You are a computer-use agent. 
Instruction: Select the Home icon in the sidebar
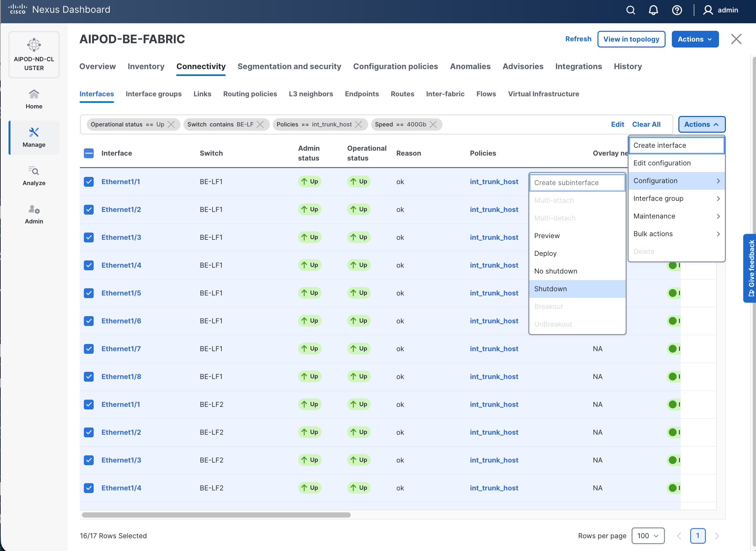34,94
